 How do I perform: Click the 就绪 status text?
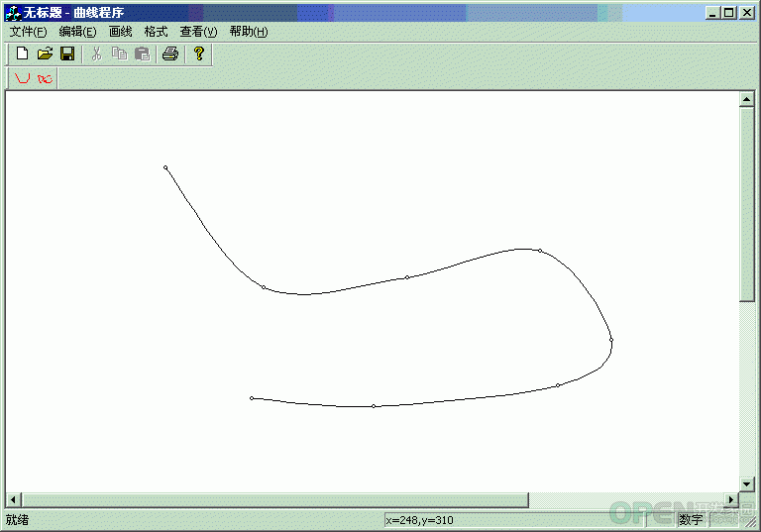18,520
